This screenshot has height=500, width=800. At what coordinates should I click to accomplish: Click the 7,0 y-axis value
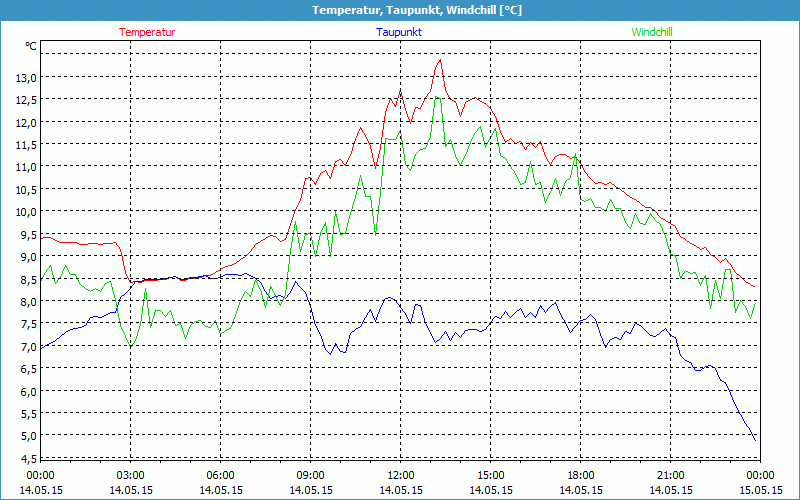click(x=28, y=346)
